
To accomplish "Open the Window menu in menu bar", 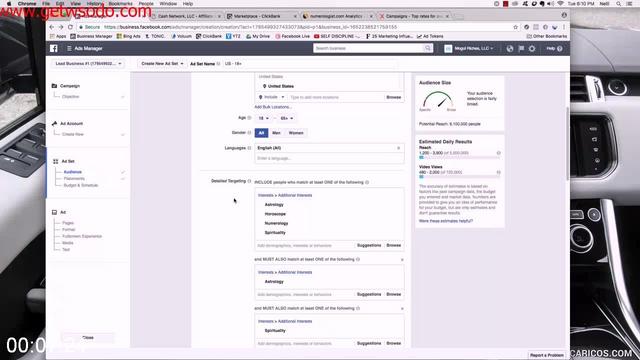I will coord(168,3).
